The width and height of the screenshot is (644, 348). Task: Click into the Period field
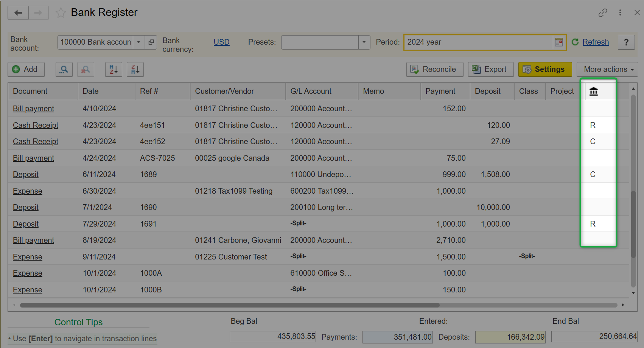pos(479,42)
